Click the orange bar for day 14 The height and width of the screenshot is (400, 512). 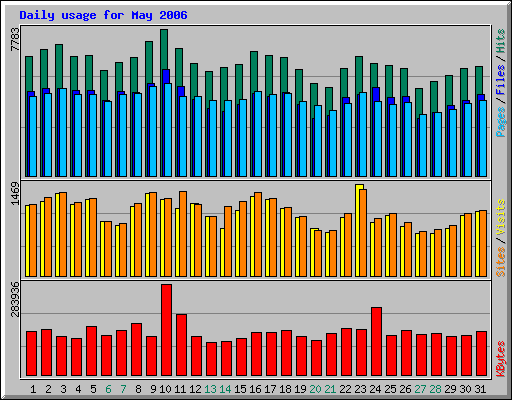[228, 241]
